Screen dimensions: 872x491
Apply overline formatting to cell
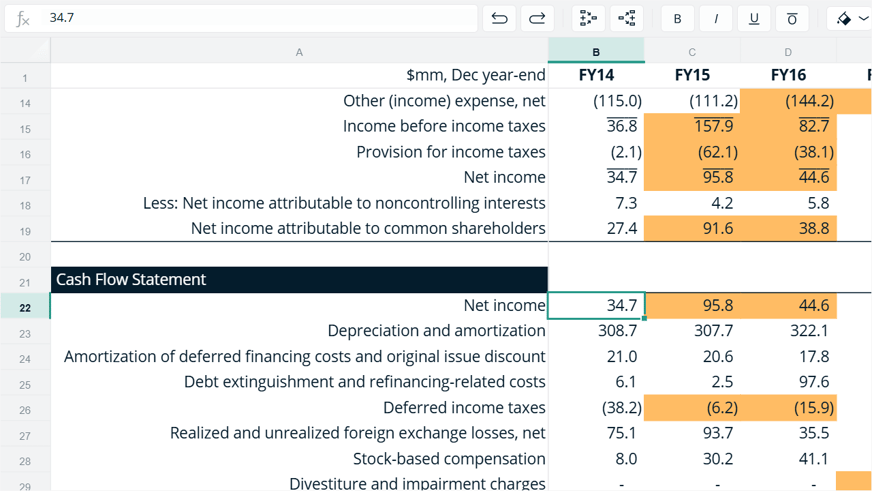792,18
